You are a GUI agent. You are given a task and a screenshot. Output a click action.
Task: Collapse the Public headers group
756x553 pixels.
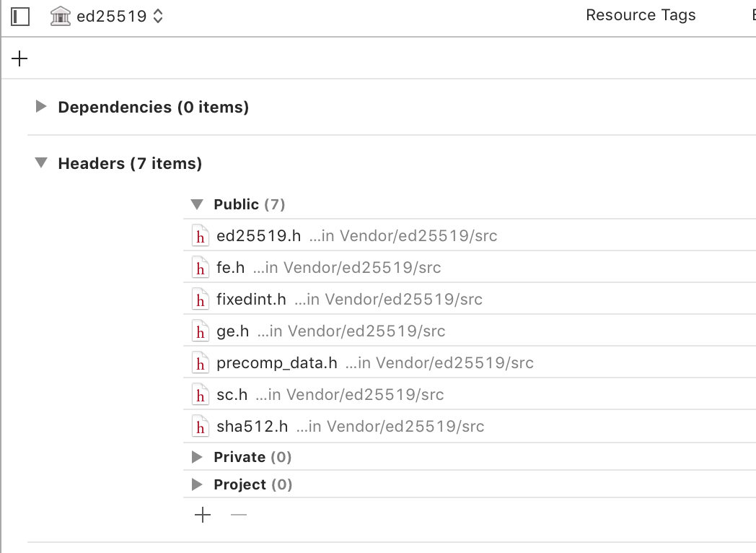[x=196, y=204]
